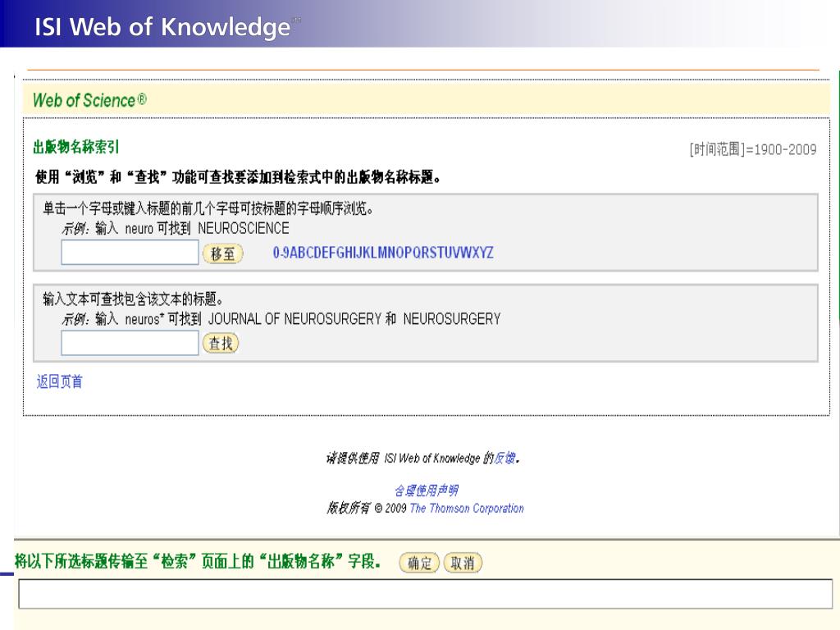Click the browse-by-title input field above 移至
The width and height of the screenshot is (840, 630).
[130, 253]
